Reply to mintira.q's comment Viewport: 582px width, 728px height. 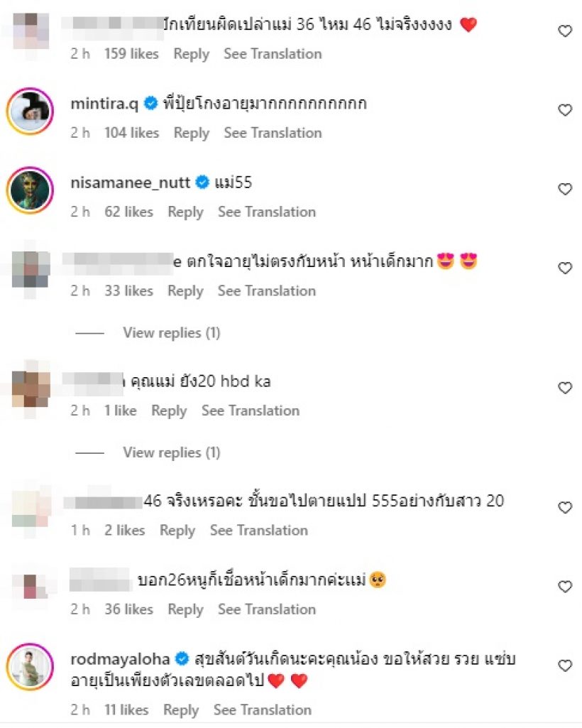click(191, 133)
